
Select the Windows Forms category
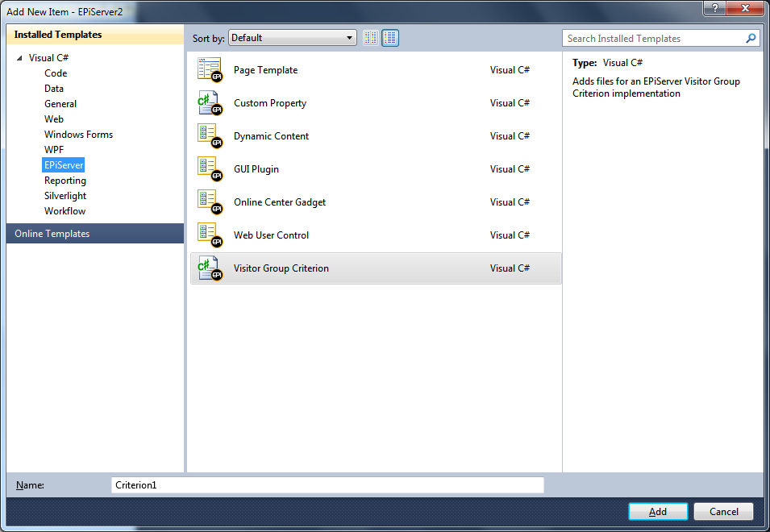click(x=78, y=135)
